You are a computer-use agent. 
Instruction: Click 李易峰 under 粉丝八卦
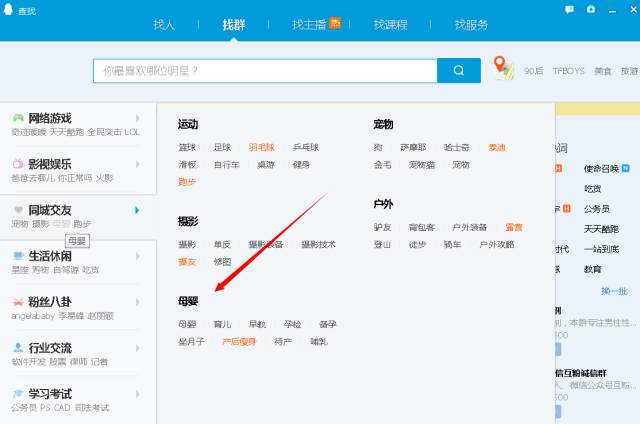pyautogui.click(x=71, y=316)
